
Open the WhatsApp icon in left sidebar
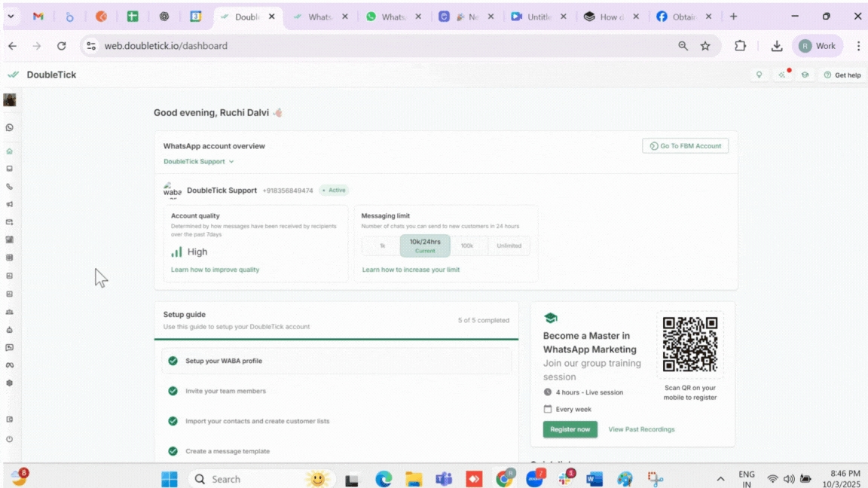pos(9,128)
